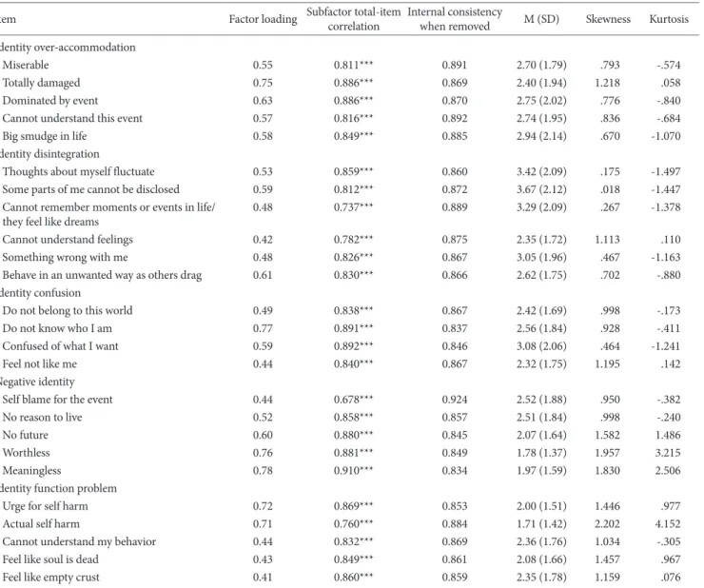The height and width of the screenshot is (588, 704).
Task: Select 'Feel like soul is dead' label
Action: tap(50, 559)
